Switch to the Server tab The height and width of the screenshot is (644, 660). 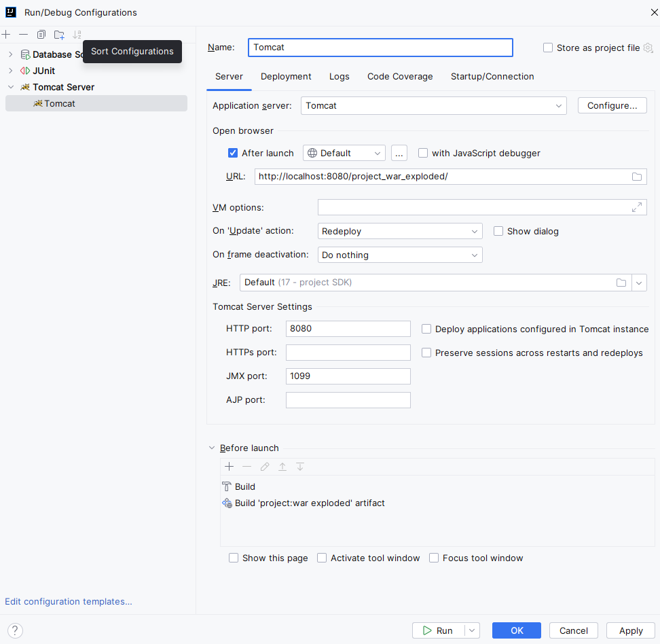(229, 77)
